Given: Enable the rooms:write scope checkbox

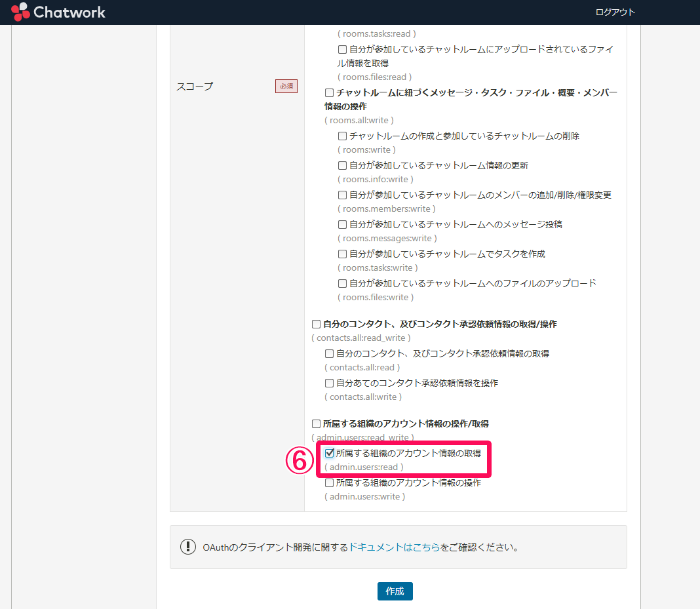Looking at the screenshot, I should point(342,136).
